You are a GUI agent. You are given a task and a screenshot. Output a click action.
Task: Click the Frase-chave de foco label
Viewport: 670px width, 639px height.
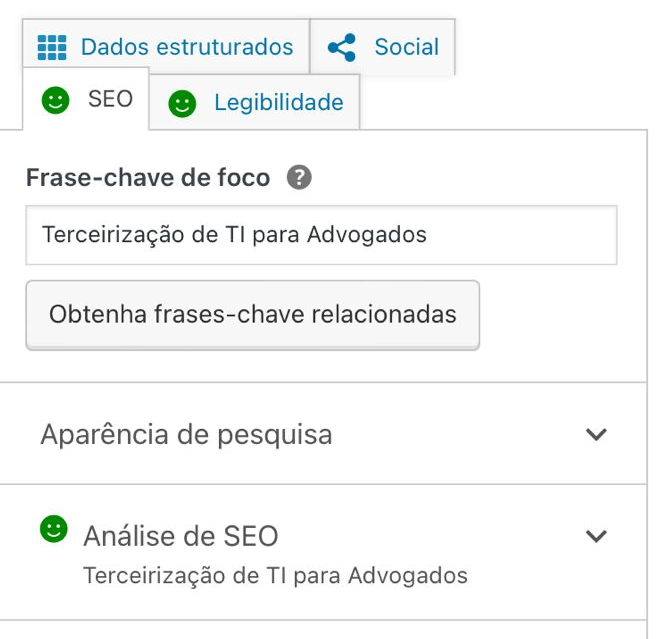click(x=148, y=178)
